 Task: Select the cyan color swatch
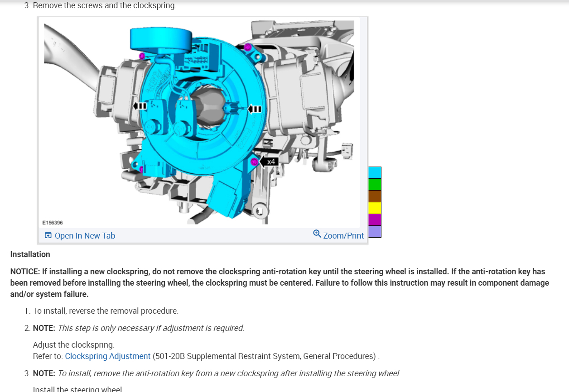[x=375, y=172]
